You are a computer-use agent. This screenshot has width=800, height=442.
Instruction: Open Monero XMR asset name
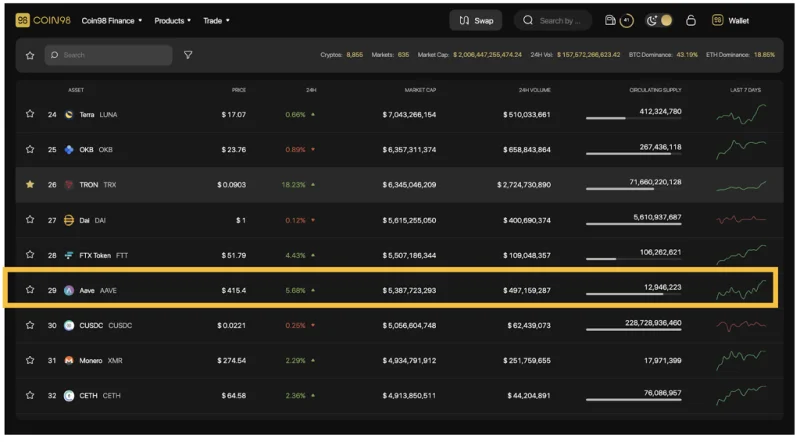click(x=101, y=361)
